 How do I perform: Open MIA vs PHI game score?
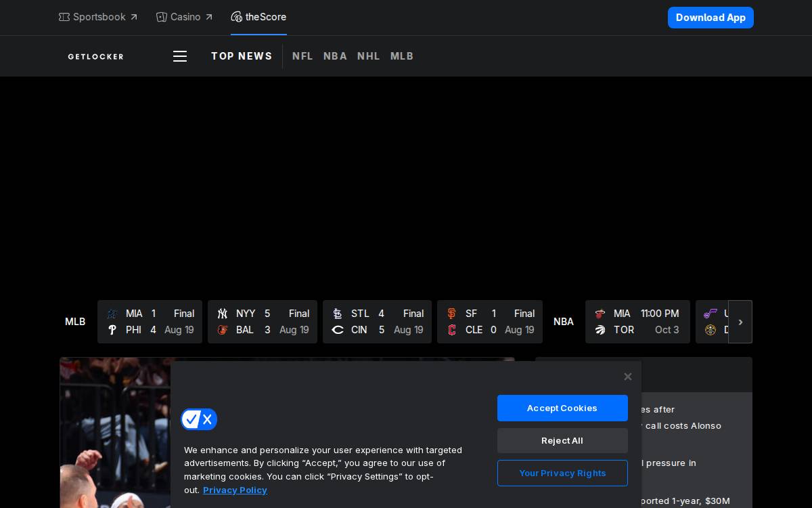click(x=150, y=322)
